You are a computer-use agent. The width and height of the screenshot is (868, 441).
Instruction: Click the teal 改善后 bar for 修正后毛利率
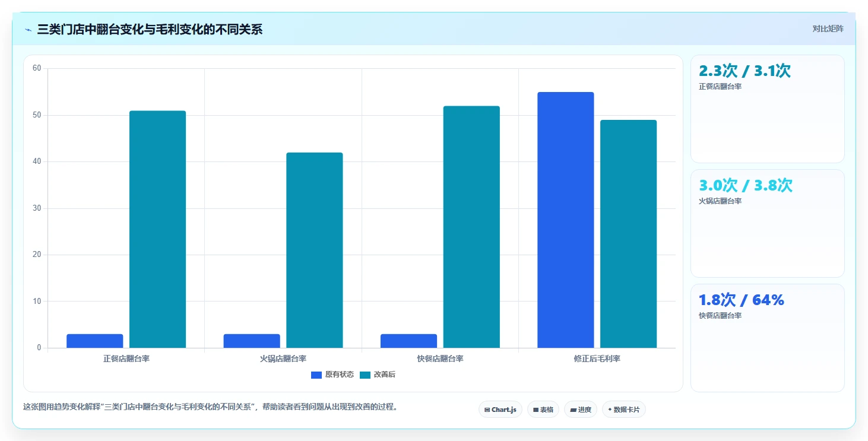click(628, 234)
